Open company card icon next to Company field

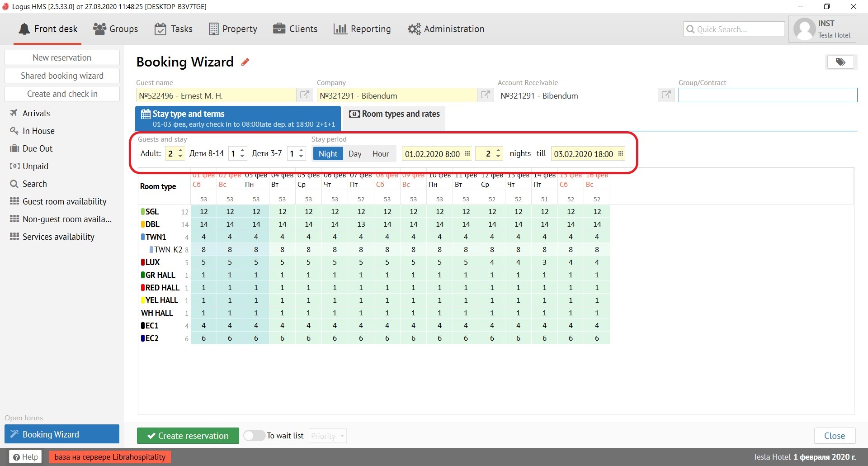486,95
